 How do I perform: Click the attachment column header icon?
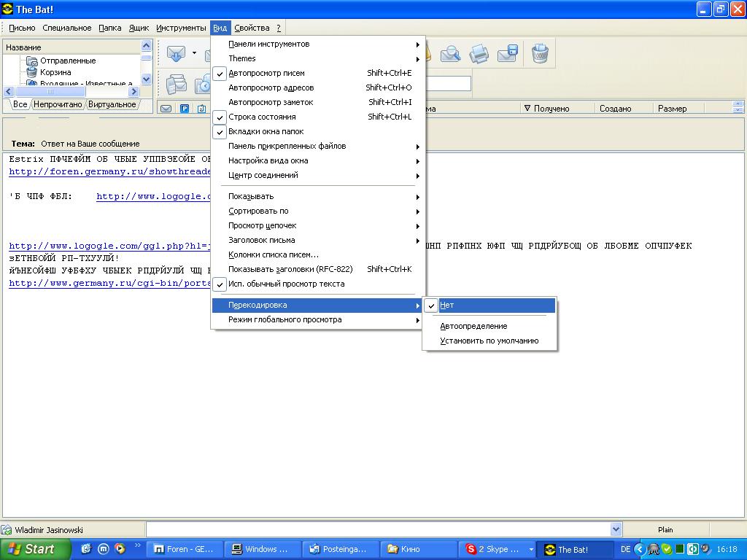202,109
